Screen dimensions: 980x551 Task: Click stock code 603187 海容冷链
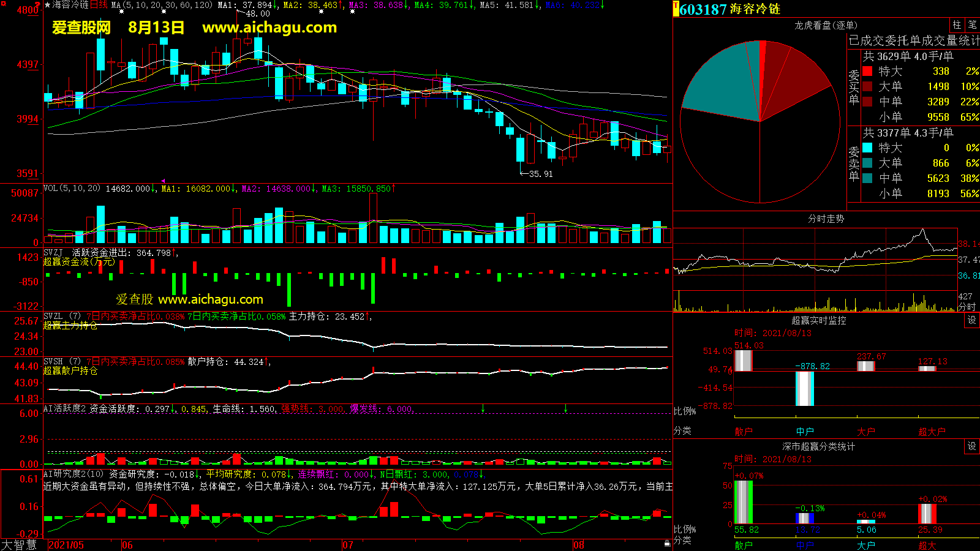coord(729,9)
